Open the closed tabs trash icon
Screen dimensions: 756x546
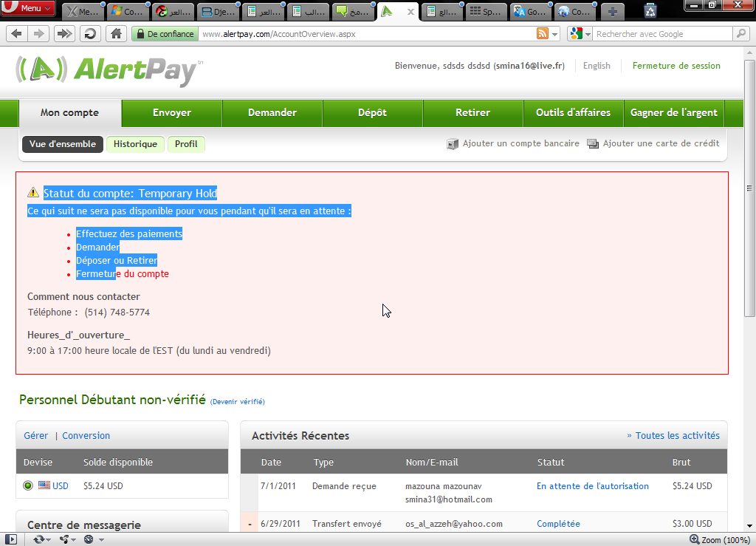[650, 11]
